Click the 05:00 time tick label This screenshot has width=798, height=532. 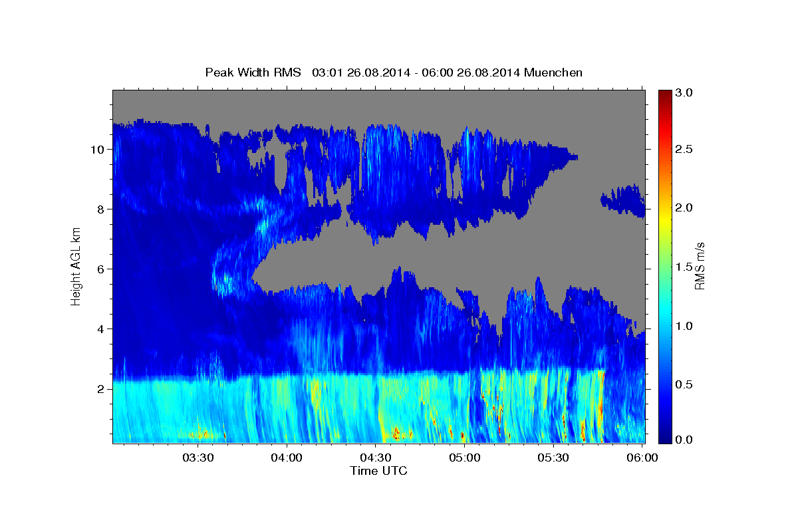[x=465, y=458]
